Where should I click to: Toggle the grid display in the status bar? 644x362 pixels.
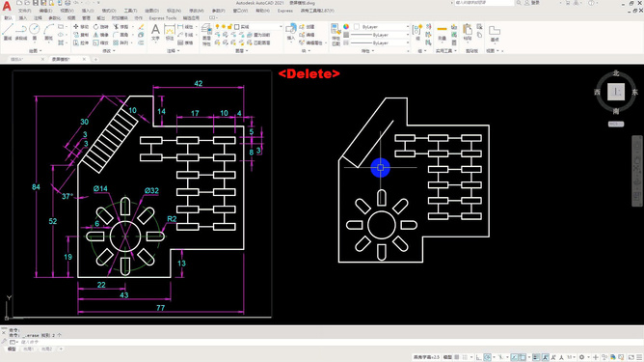point(457,357)
